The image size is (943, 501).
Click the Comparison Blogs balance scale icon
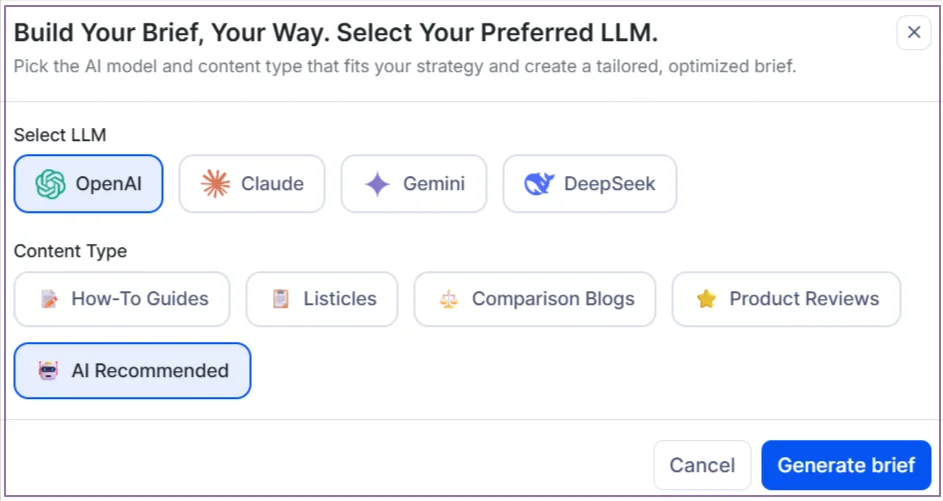click(449, 299)
